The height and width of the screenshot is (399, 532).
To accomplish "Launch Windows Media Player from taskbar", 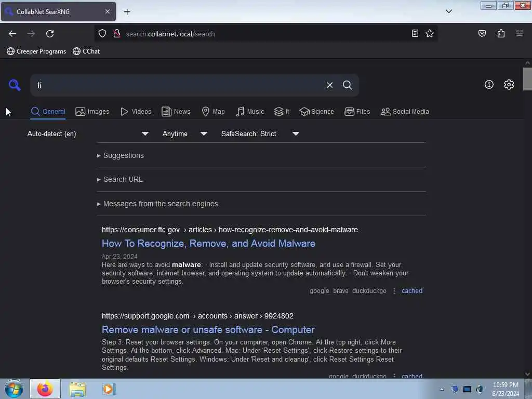I will click(109, 389).
